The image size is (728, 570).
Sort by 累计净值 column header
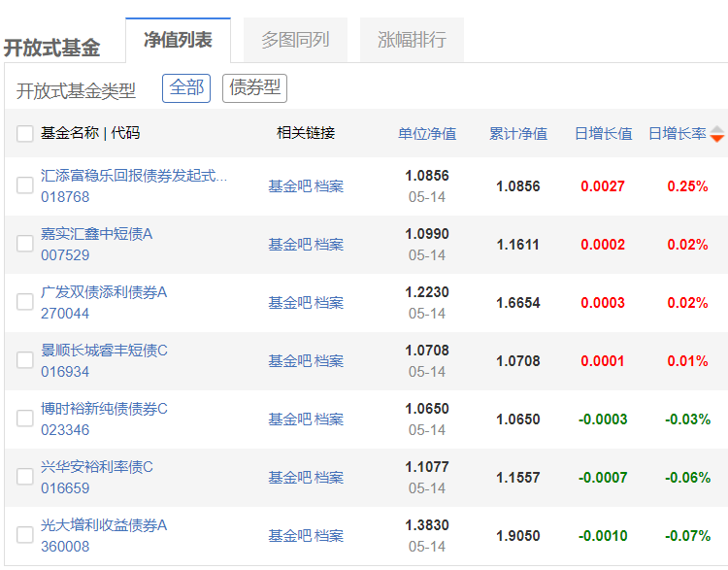tap(518, 134)
